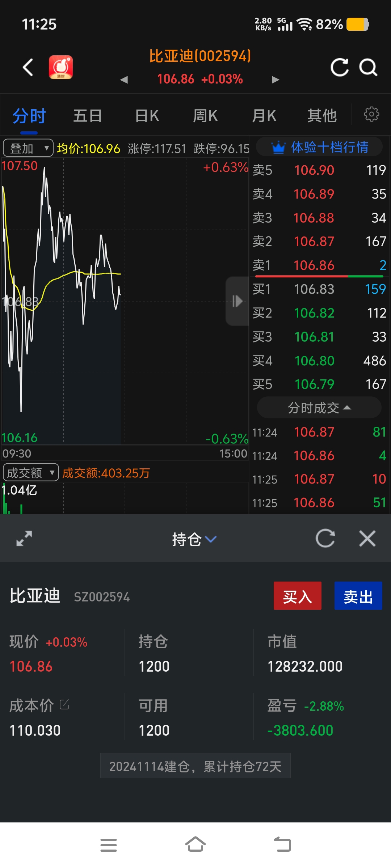This screenshot has height=868, width=391.
Task: Switch to 五日 chart tab
Action: pos(88,116)
